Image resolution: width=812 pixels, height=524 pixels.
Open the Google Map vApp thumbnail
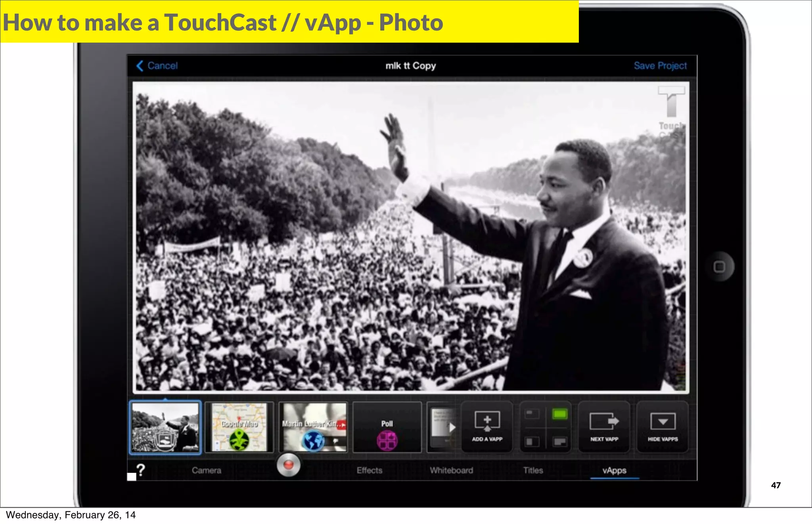click(239, 427)
